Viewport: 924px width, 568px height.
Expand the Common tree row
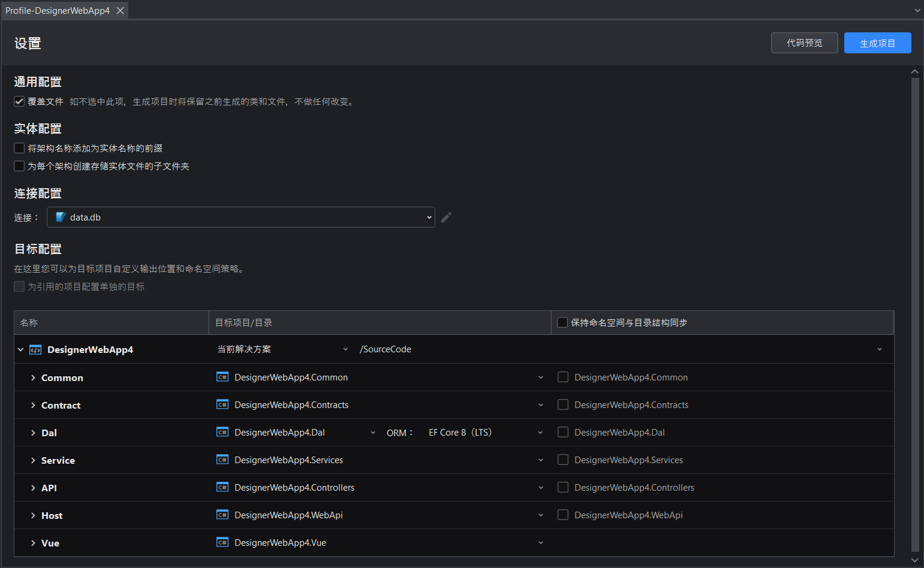[x=33, y=378]
